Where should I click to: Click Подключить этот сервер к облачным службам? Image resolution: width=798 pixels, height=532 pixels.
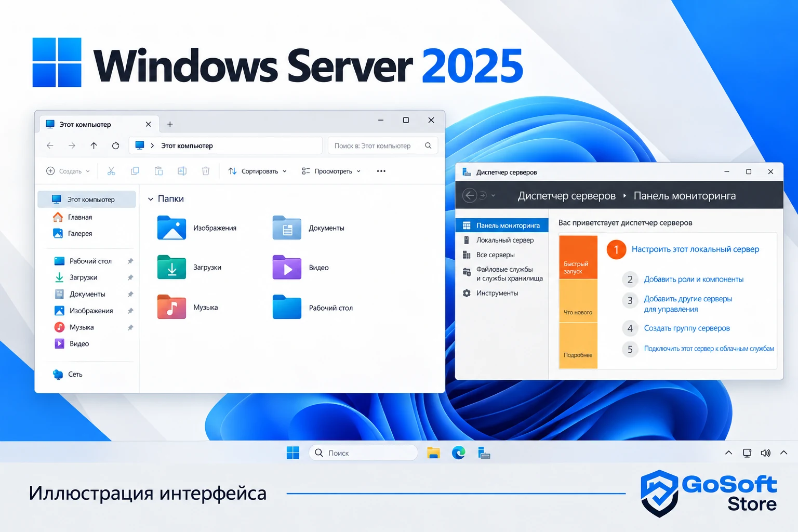pyautogui.click(x=709, y=349)
